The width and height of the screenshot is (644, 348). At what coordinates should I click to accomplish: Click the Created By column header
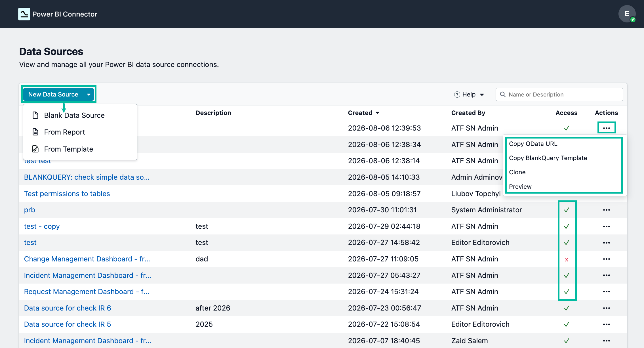pos(468,113)
